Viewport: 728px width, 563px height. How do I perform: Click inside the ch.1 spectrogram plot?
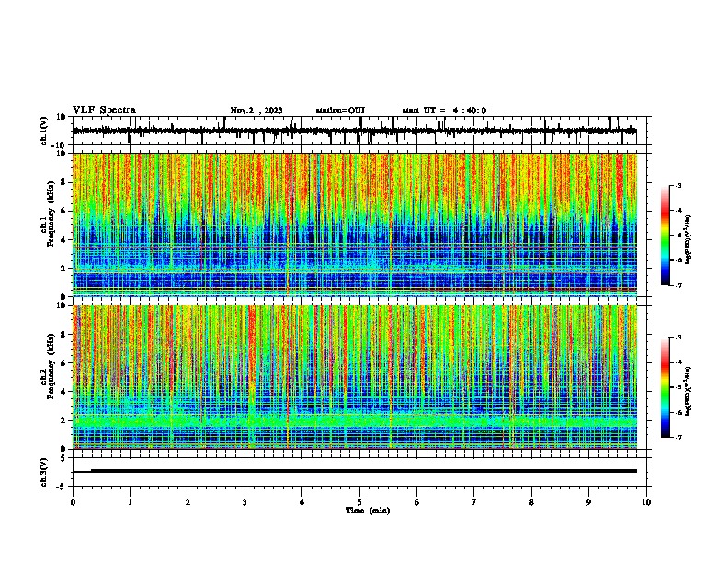[355, 224]
